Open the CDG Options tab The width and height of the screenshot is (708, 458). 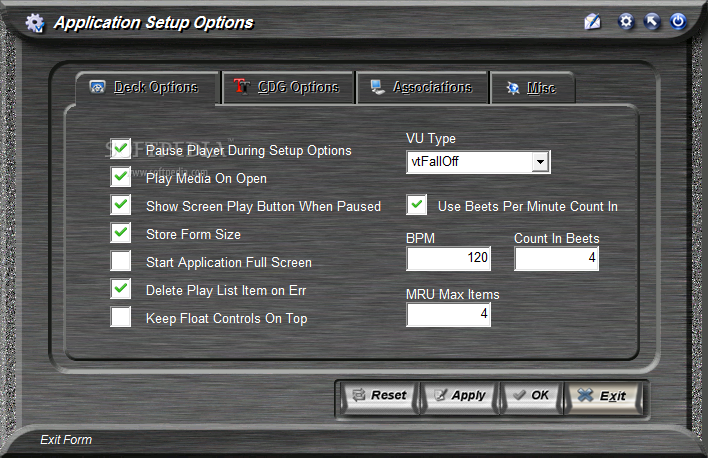coord(288,87)
